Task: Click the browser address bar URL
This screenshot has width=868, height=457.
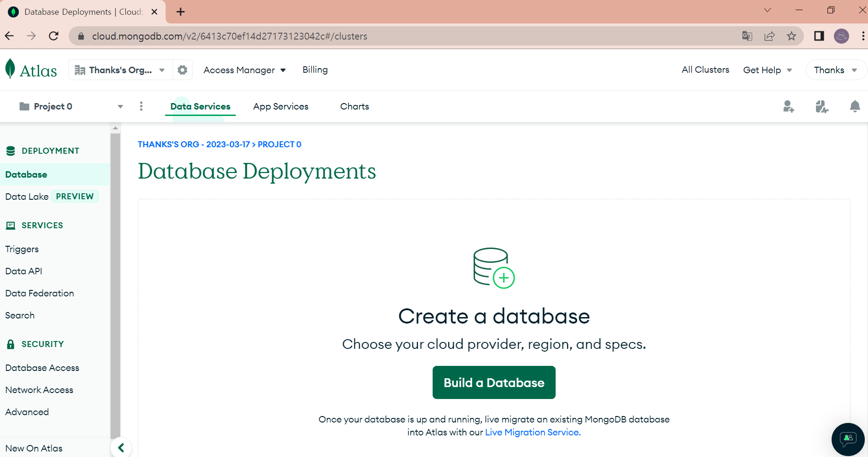Action: pos(229,36)
